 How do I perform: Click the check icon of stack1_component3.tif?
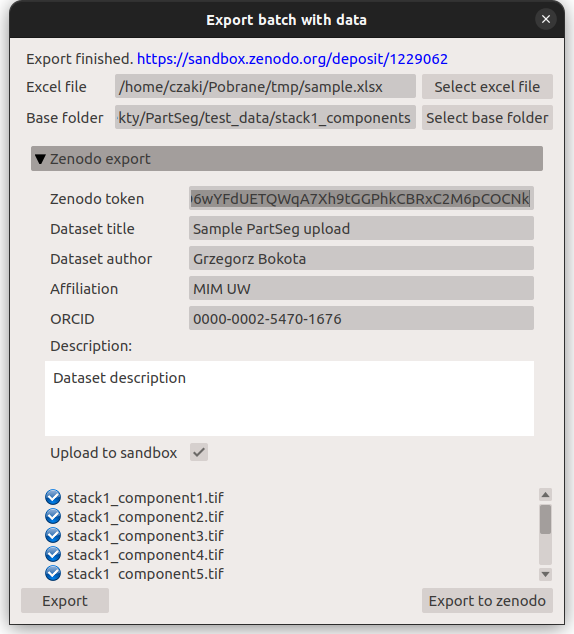[53, 535]
